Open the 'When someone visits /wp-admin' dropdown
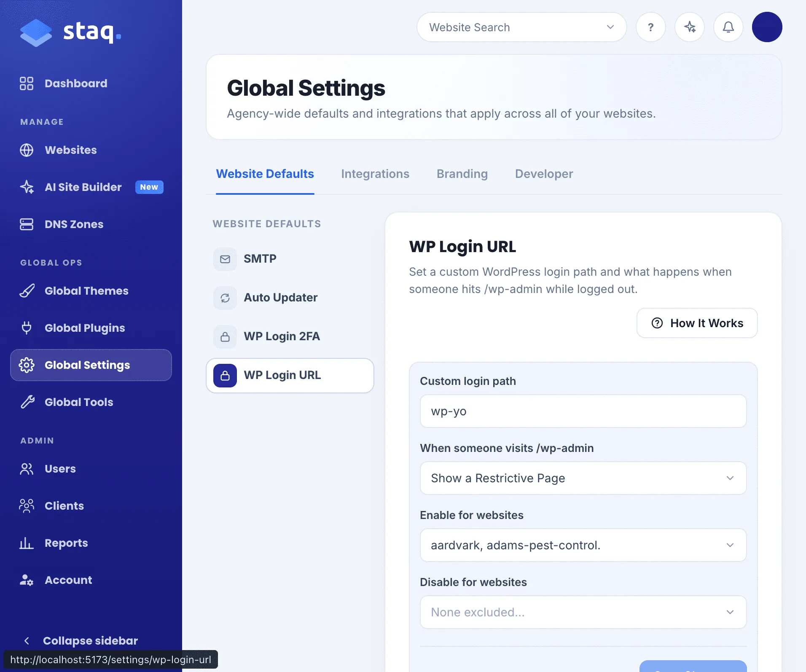Viewport: 806px width, 672px height. coord(583,478)
